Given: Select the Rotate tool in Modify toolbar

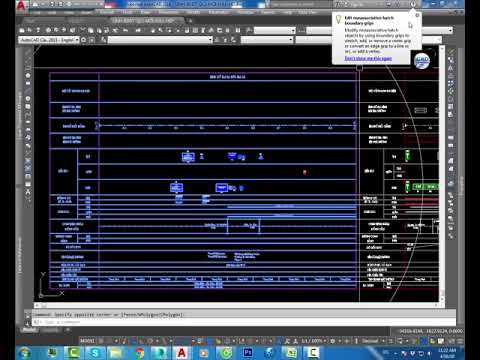Looking at the screenshot, I should point(451,99).
